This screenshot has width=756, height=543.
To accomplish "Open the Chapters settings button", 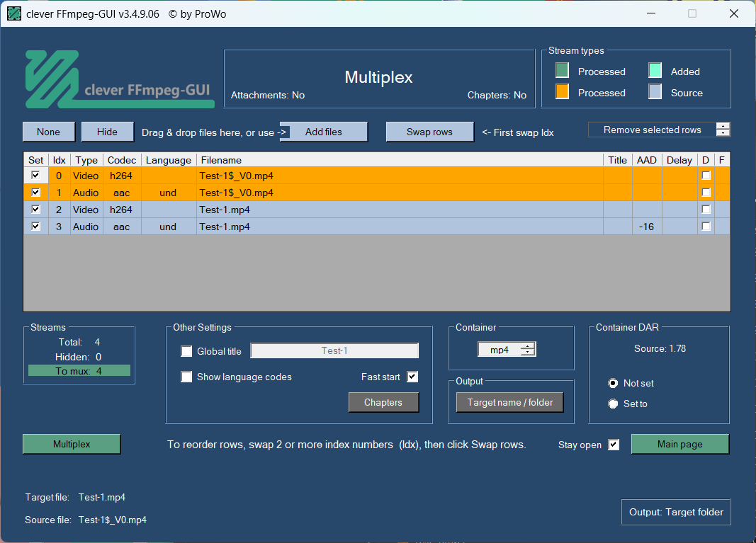I will (383, 402).
